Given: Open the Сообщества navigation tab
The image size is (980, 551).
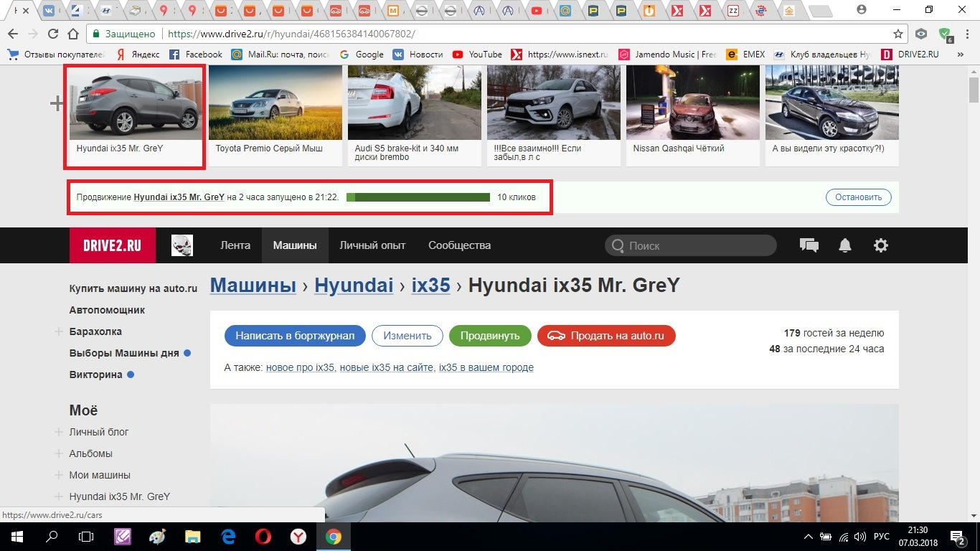Looking at the screenshot, I should 460,245.
